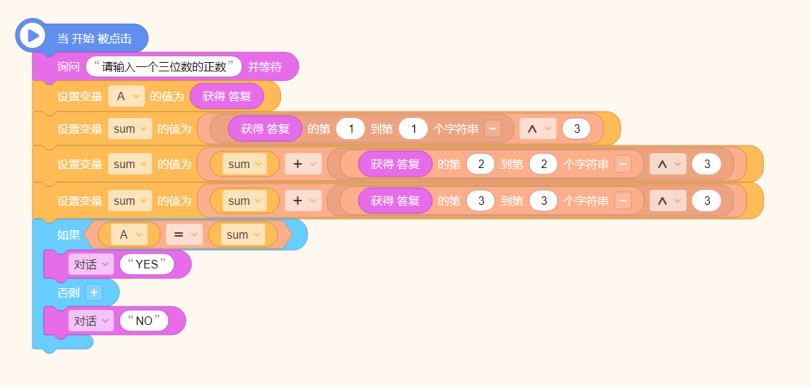Viewport: 811px width, 387px height.
Task: Click 获得 答复 block in the index 2 row
Action: pos(395,164)
